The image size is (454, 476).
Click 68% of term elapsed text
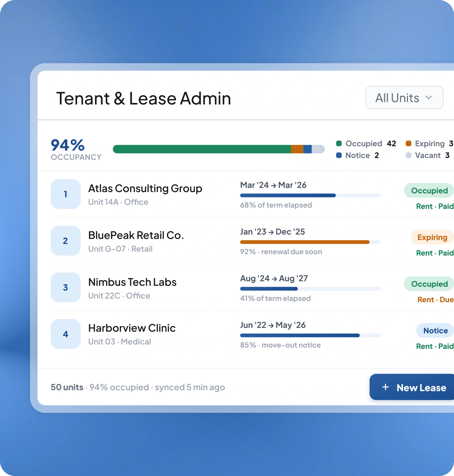tap(276, 205)
